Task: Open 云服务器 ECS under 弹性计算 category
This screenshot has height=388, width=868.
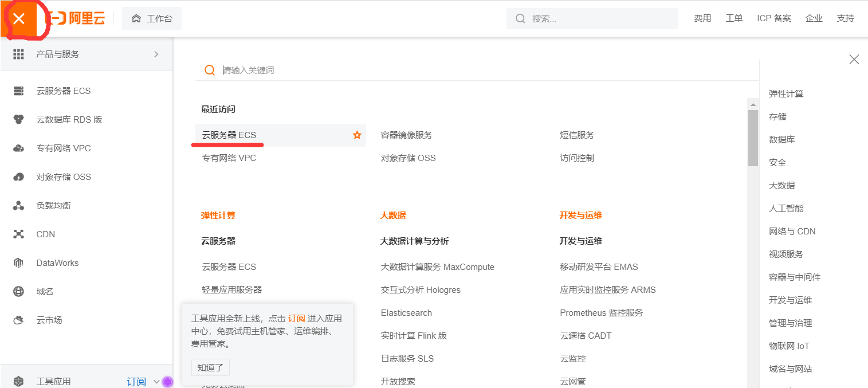Action: click(229, 267)
